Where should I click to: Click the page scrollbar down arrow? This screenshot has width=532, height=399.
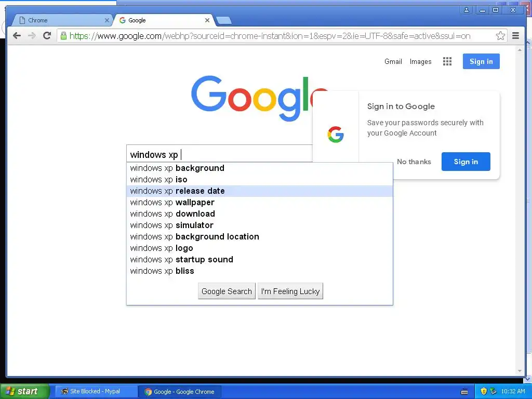point(520,371)
